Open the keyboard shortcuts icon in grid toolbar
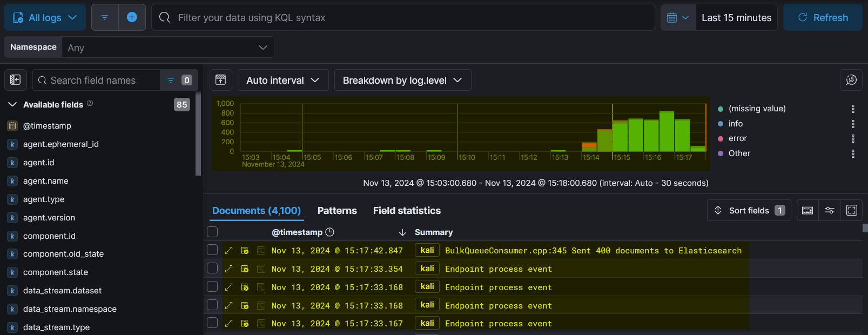The height and width of the screenshot is (335, 868). click(x=808, y=210)
